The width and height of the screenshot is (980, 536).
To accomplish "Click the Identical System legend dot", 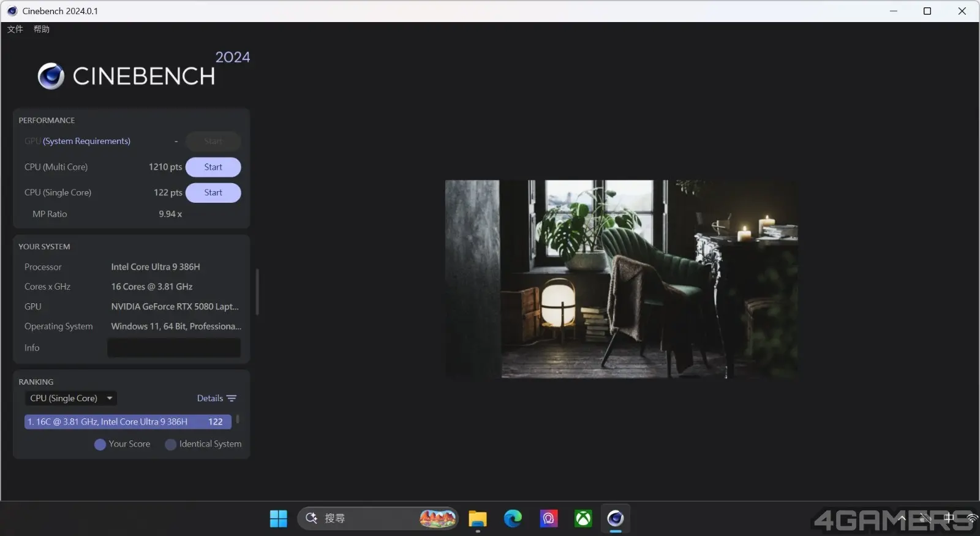I will coord(171,445).
